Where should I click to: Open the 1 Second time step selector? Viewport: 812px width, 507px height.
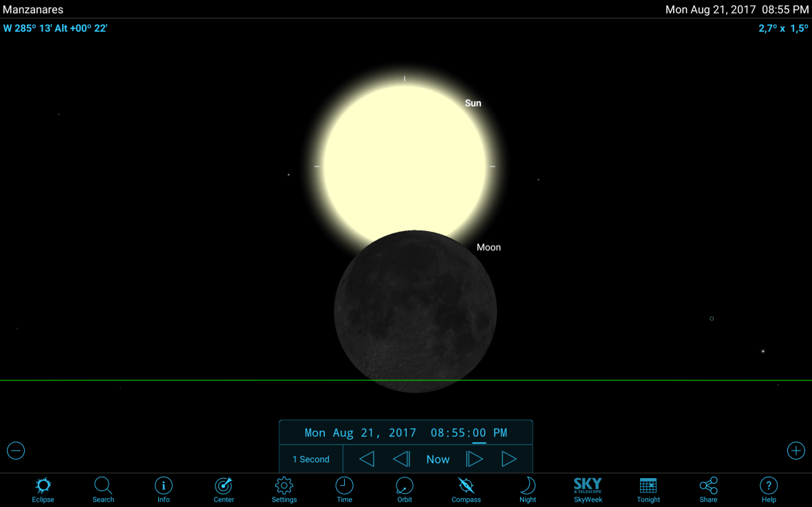click(x=310, y=458)
